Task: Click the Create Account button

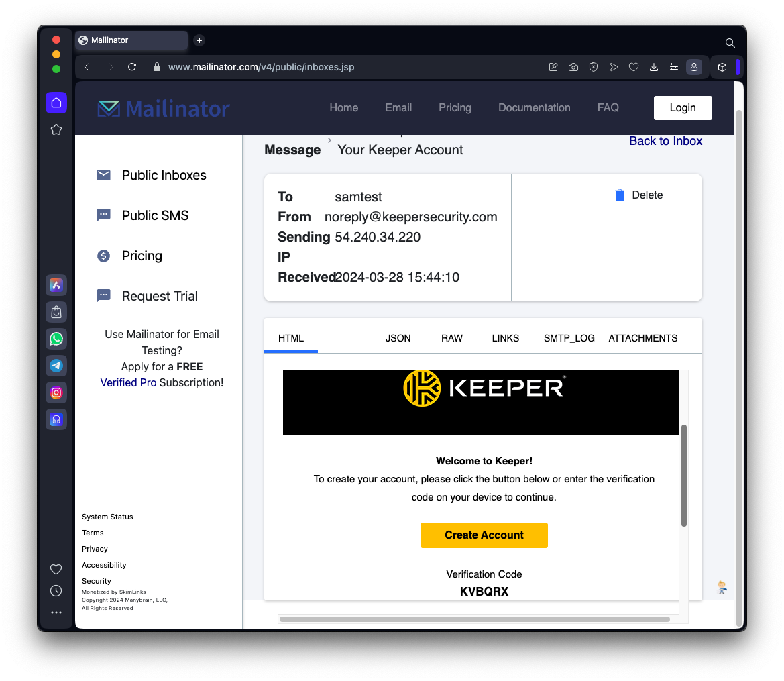Action: [x=484, y=535]
